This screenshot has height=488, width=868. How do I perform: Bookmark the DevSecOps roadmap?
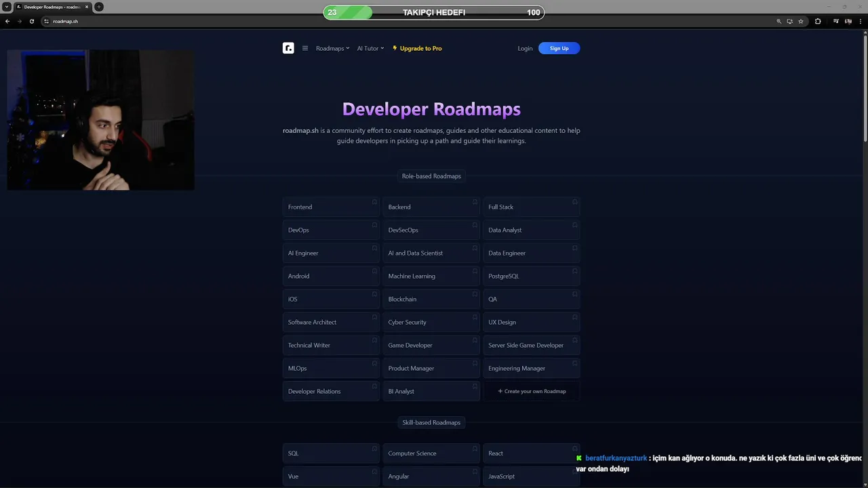475,225
